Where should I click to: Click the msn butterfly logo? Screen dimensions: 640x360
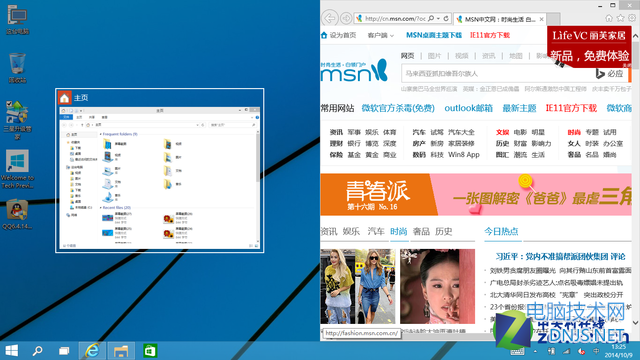click(x=354, y=71)
